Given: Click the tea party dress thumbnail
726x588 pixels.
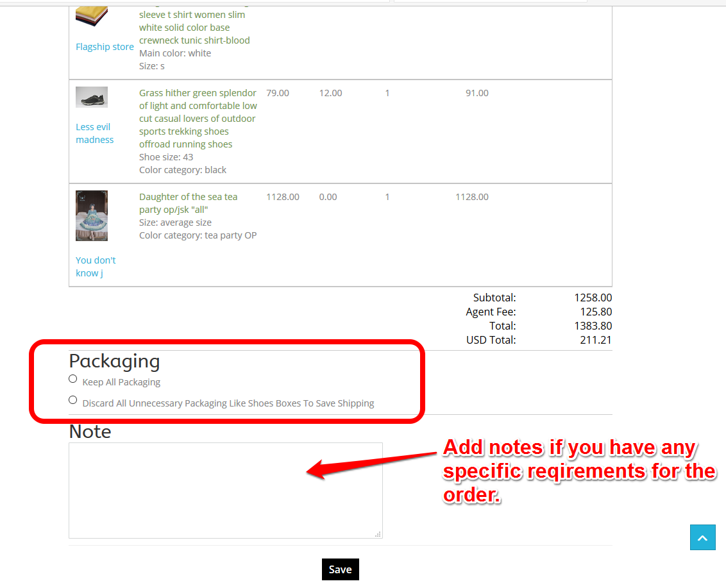Looking at the screenshot, I should (92, 215).
